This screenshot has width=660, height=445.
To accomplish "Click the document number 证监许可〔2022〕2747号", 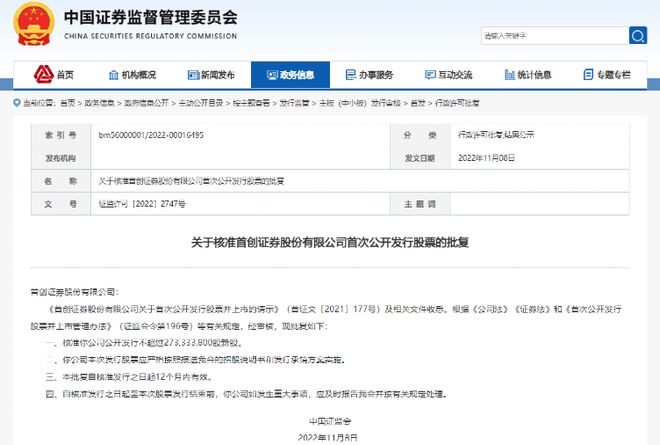I will coord(142,204).
